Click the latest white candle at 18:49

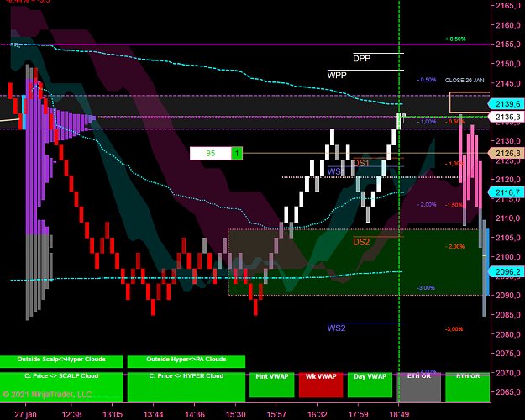tap(399, 121)
